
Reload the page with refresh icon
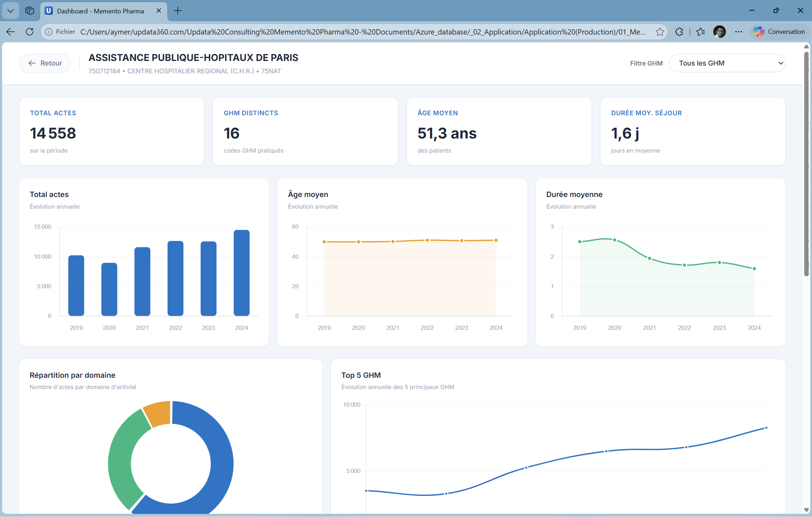30,32
